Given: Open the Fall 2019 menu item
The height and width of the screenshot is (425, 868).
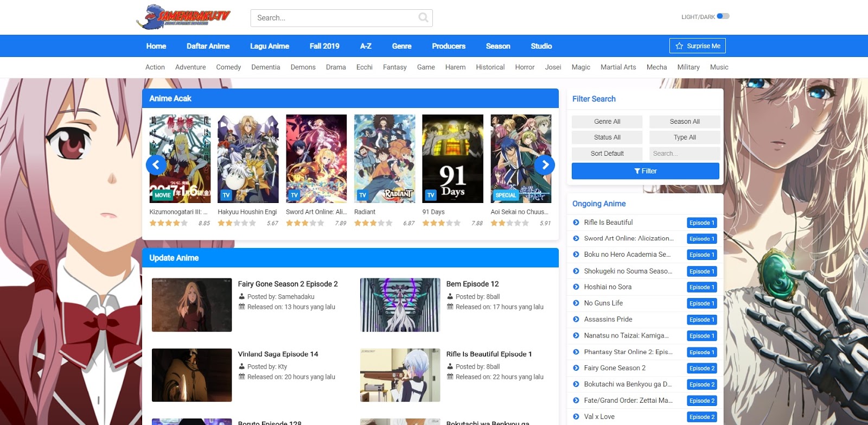Looking at the screenshot, I should (324, 46).
